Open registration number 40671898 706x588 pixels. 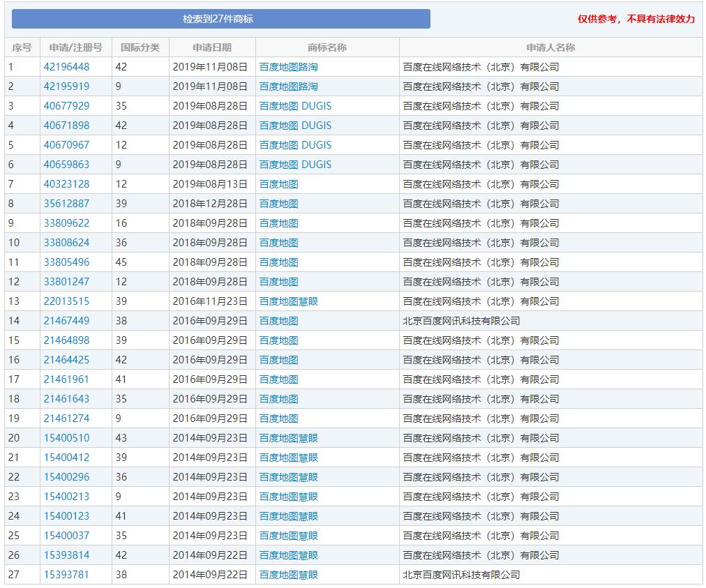click(66, 126)
